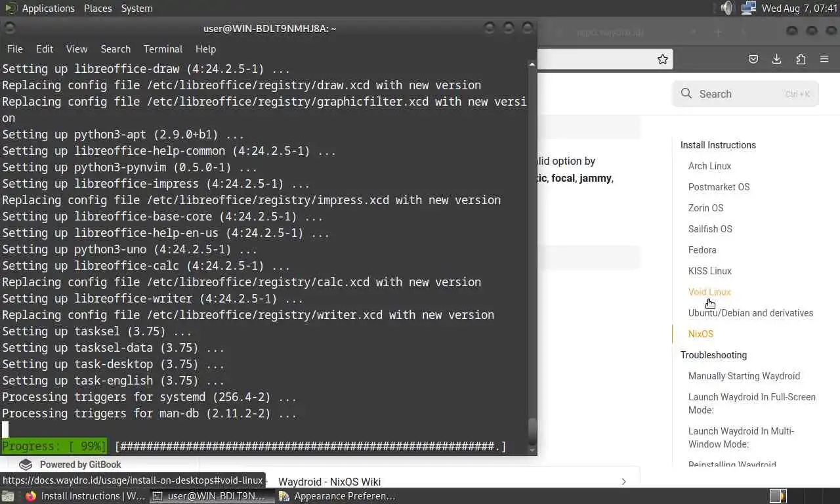Go to Arch Linux section link
The width and height of the screenshot is (840, 504).
[709, 166]
